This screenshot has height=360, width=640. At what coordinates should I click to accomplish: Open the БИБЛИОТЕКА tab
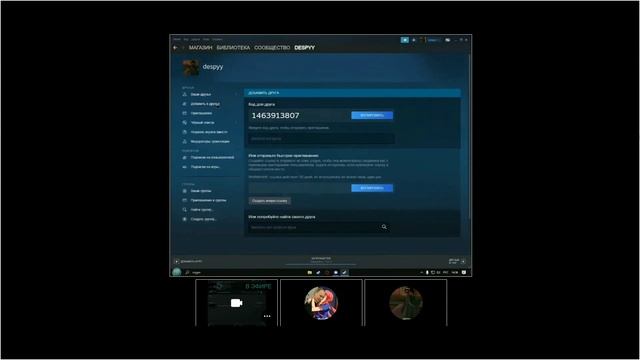point(233,48)
